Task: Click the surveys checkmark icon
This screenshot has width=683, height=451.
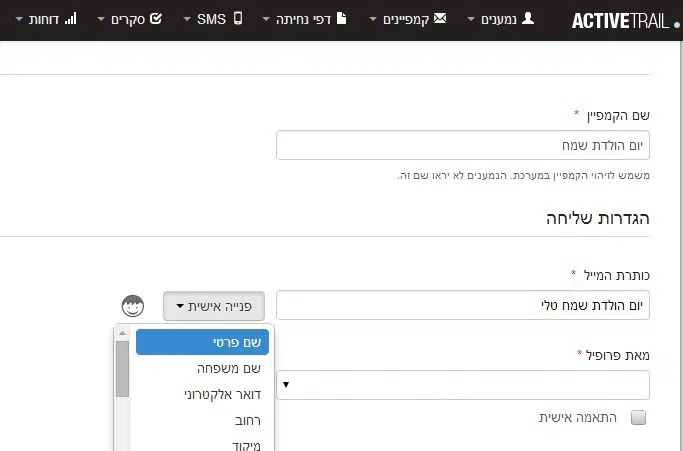Action: tap(155, 18)
